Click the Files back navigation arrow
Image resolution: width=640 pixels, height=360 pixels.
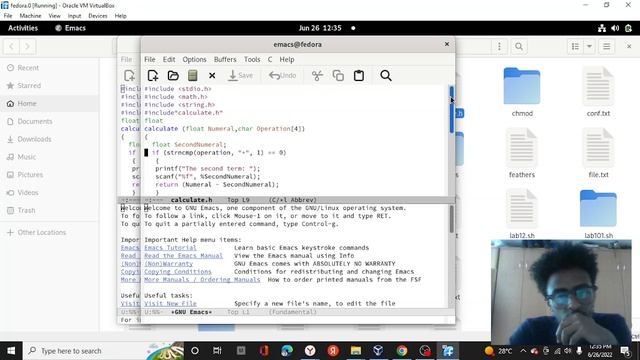[11, 47]
